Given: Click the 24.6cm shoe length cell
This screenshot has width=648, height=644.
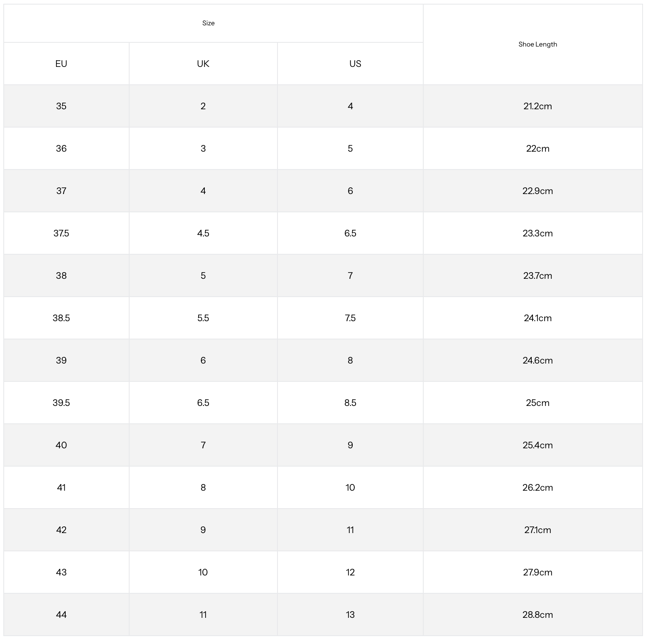Looking at the screenshot, I should [538, 361].
